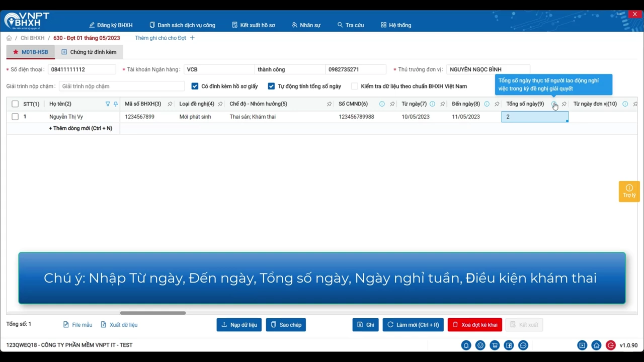Open the File mẫu link
644x362 pixels.
tap(77, 325)
